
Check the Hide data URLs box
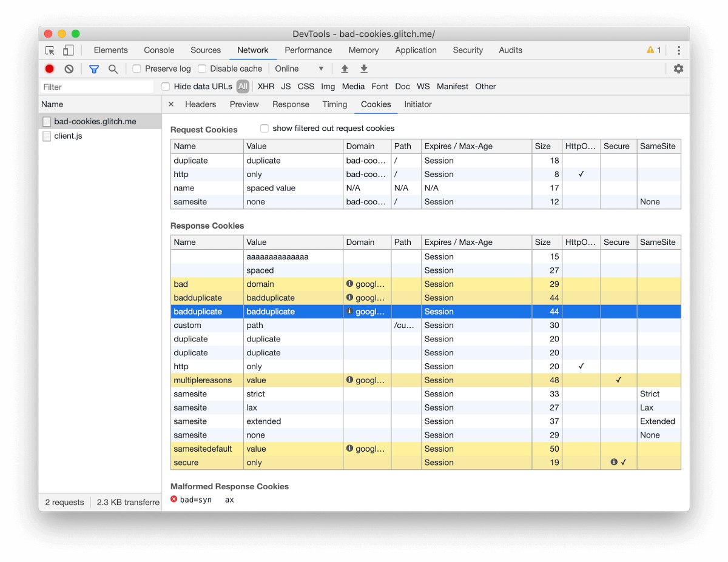[x=166, y=87]
